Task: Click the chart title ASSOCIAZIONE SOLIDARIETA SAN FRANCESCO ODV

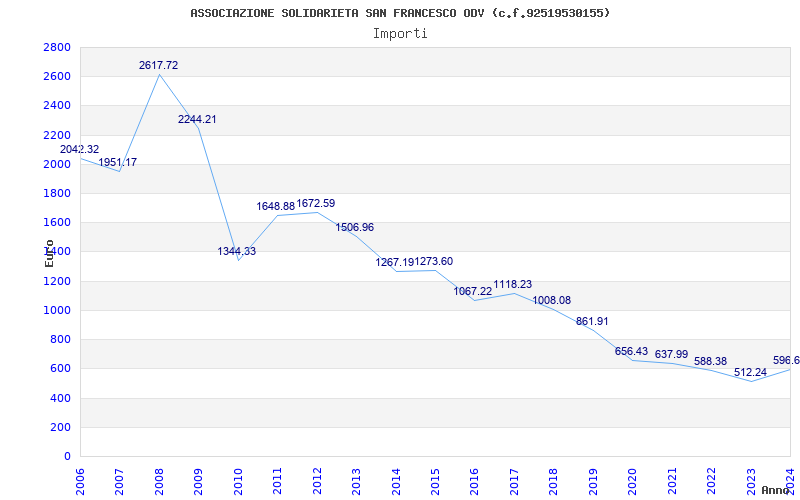Action: (400, 13)
